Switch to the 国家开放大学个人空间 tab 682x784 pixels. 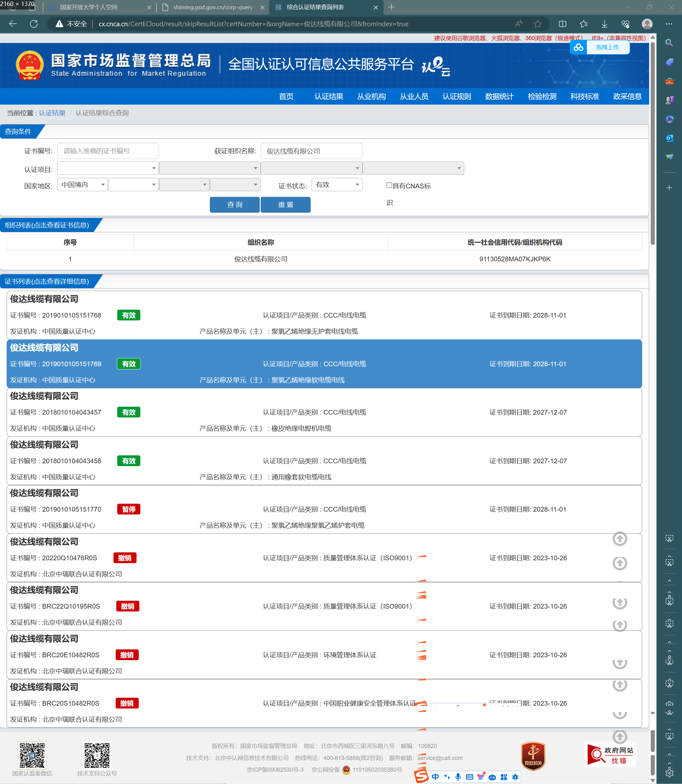point(97,7)
